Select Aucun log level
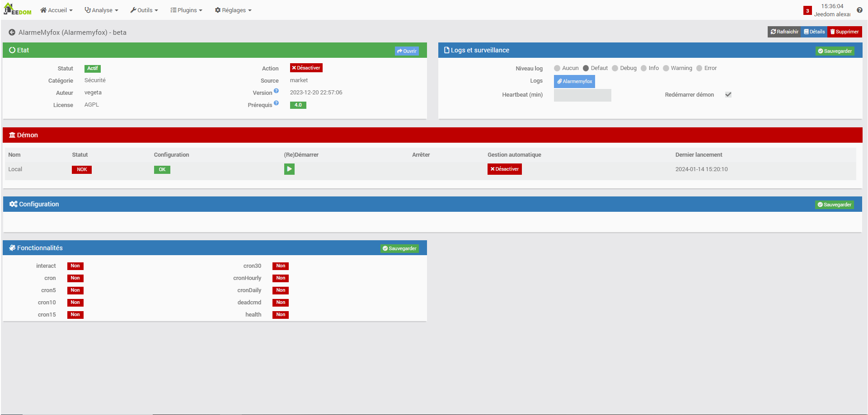The image size is (868, 415). (x=557, y=68)
